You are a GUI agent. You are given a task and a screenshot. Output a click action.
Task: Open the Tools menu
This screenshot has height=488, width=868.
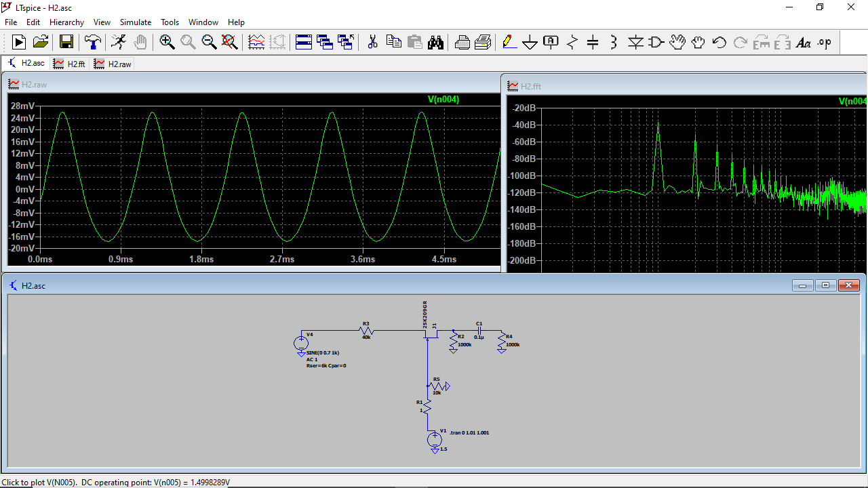point(170,22)
